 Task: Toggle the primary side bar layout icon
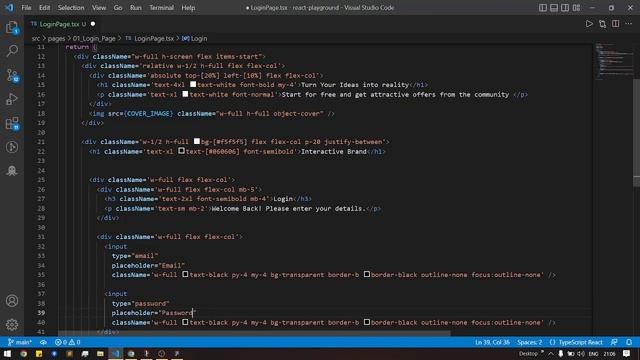542,8
